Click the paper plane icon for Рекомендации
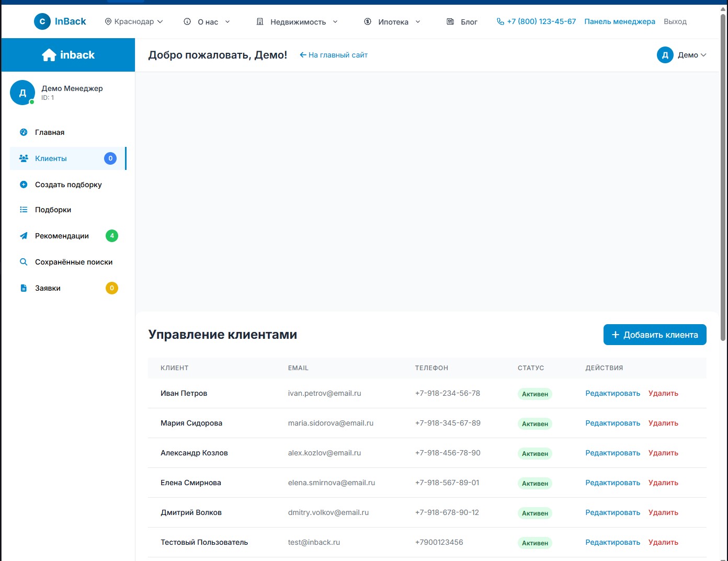The image size is (728, 561). point(24,236)
